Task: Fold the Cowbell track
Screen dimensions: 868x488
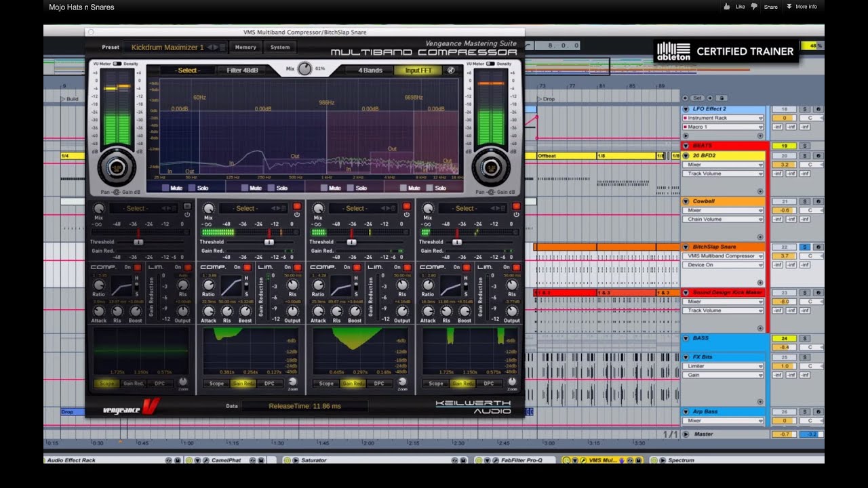Action: pyautogui.click(x=686, y=201)
